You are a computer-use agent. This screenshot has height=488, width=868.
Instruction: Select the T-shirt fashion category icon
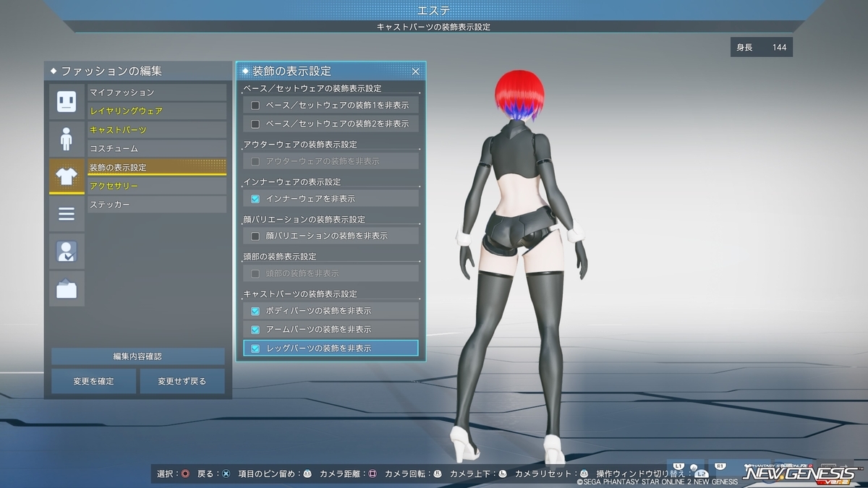[x=67, y=176]
